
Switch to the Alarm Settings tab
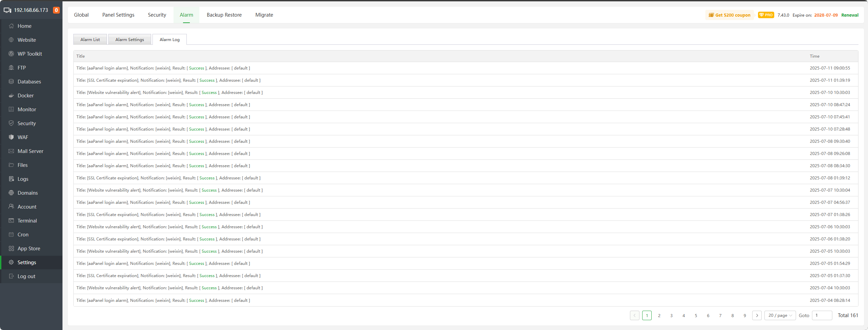(x=129, y=40)
